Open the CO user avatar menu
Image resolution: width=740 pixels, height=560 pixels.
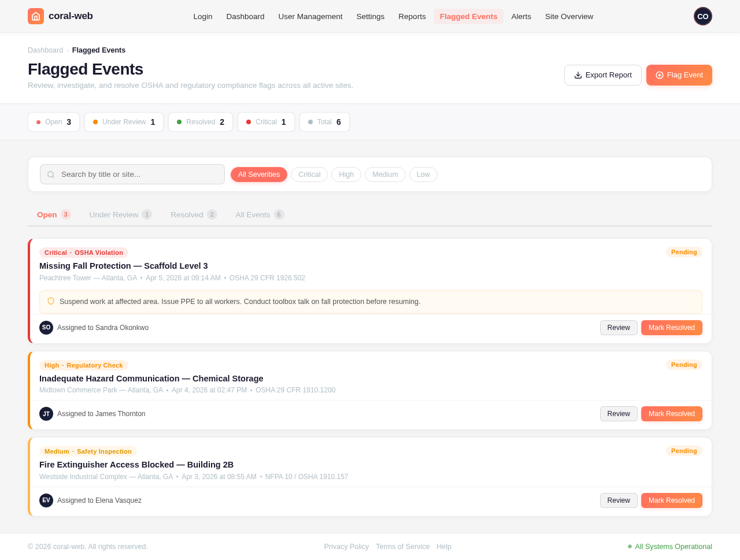(703, 16)
